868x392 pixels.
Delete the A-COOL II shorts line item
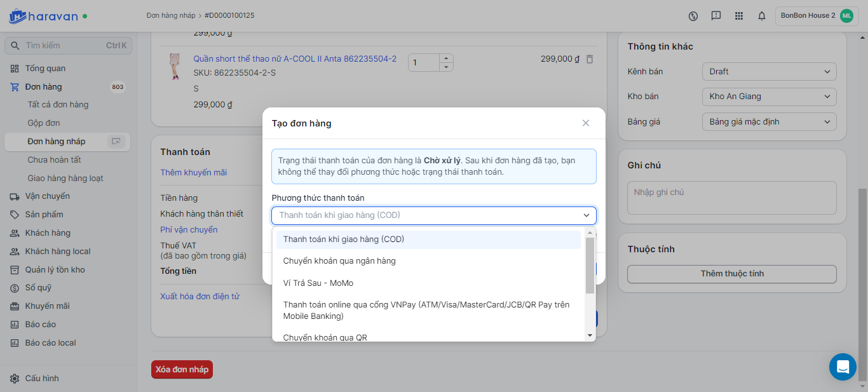pos(590,59)
